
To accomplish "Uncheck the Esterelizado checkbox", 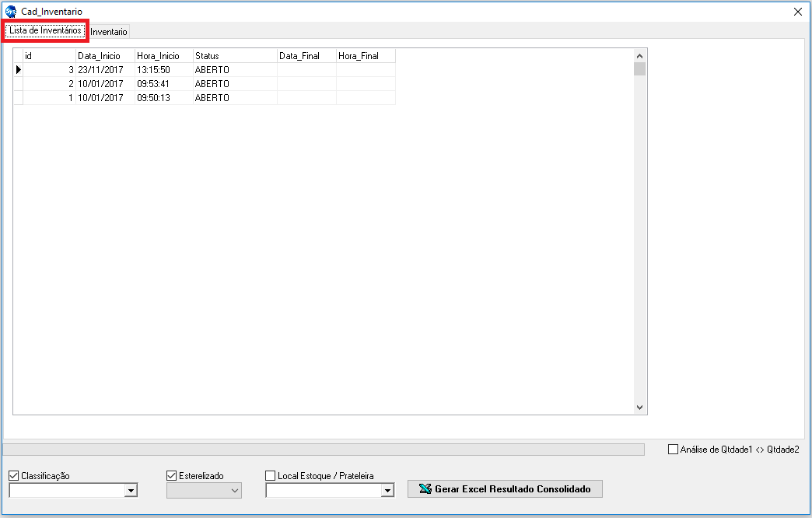I will pyautogui.click(x=172, y=476).
